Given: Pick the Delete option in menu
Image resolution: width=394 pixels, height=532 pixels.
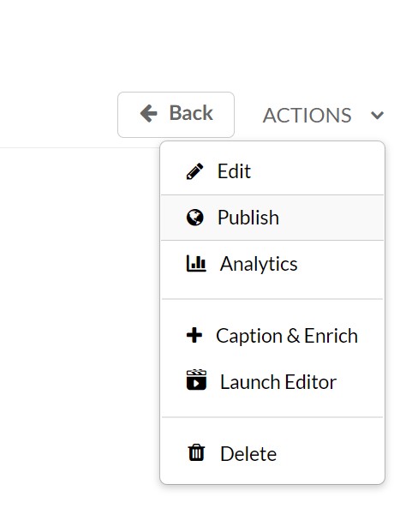Looking at the screenshot, I should pos(272,454).
